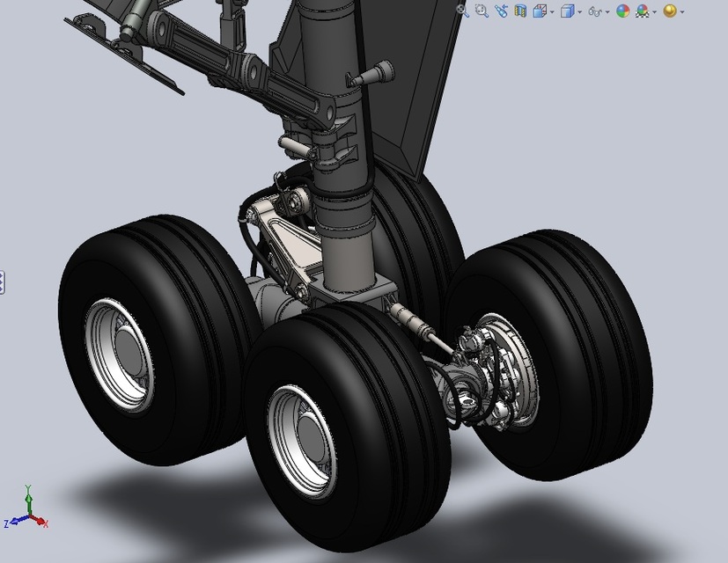
Task: Toggle item visibility with the glasses icon
Action: point(593,10)
